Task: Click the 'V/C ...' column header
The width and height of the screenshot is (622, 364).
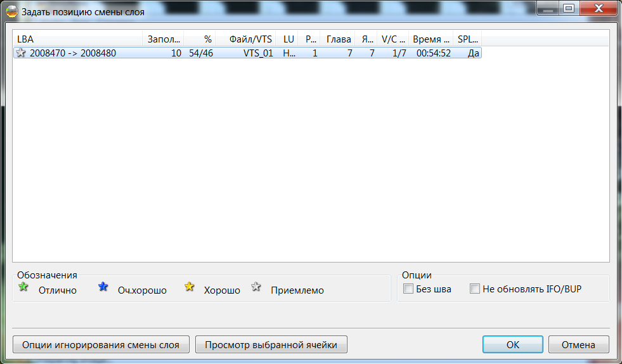Action: (392, 39)
